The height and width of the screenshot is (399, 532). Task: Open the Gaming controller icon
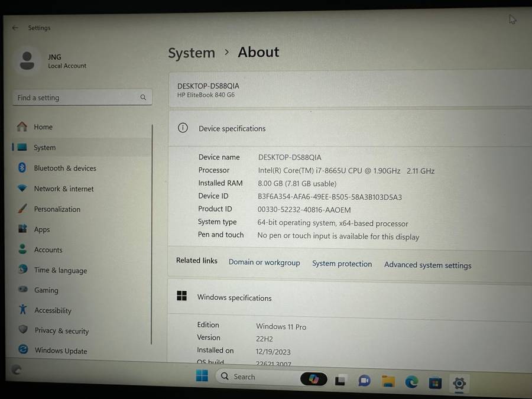22,290
